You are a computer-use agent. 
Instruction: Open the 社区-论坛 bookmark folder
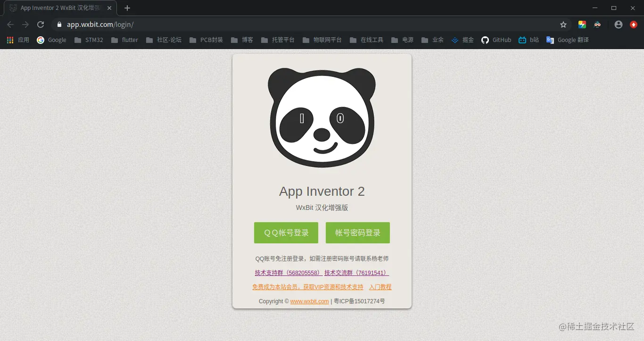(164, 40)
